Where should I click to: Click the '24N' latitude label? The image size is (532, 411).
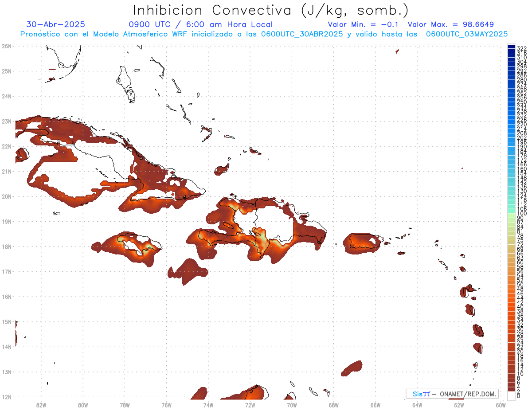pos(7,96)
